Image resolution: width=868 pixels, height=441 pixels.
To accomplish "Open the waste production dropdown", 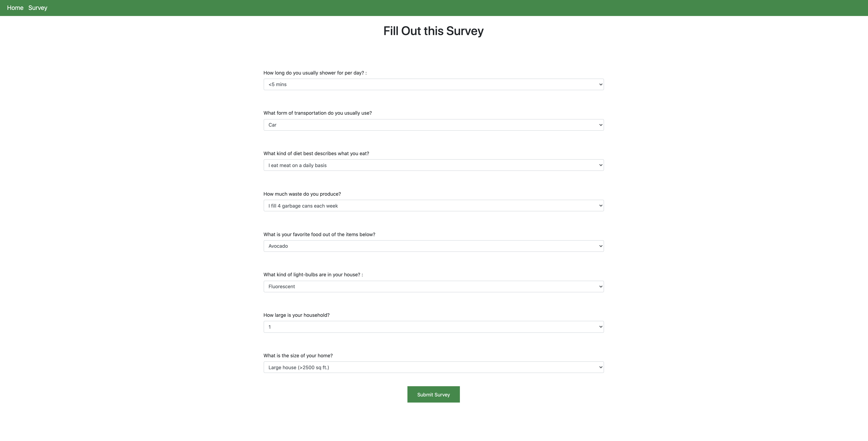I will 433,206.
